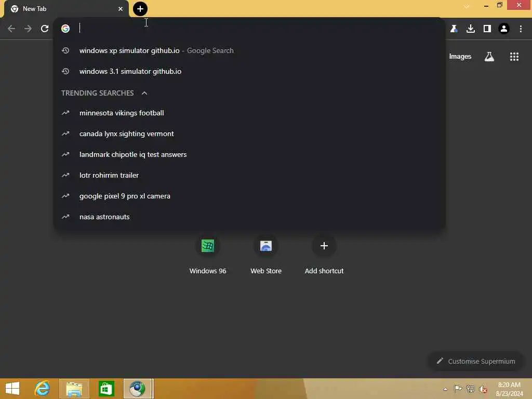Toggle the side panel icon
The height and width of the screenshot is (399, 532).
click(x=487, y=29)
